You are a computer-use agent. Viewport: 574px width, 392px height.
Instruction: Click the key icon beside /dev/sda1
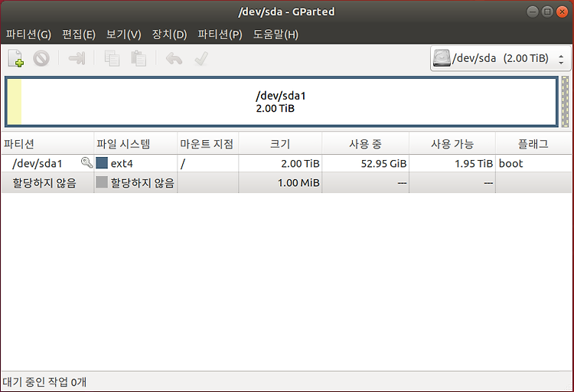[x=86, y=162]
